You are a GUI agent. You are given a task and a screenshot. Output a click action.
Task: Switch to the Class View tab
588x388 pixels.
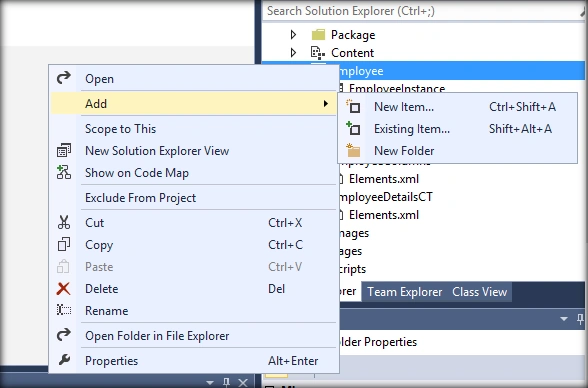(480, 292)
